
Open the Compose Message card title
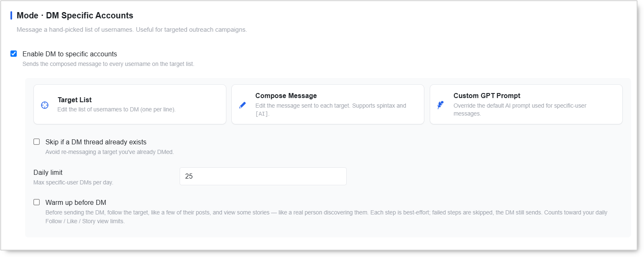[286, 96]
